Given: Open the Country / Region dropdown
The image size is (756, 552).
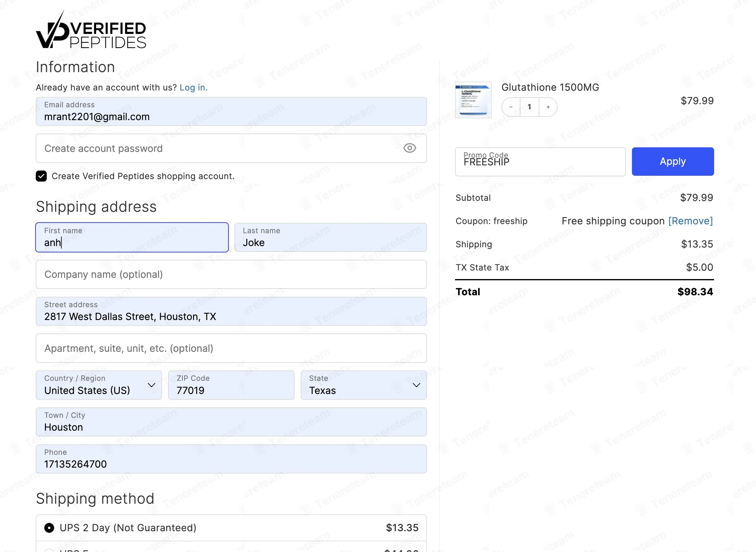Looking at the screenshot, I should 99,385.
